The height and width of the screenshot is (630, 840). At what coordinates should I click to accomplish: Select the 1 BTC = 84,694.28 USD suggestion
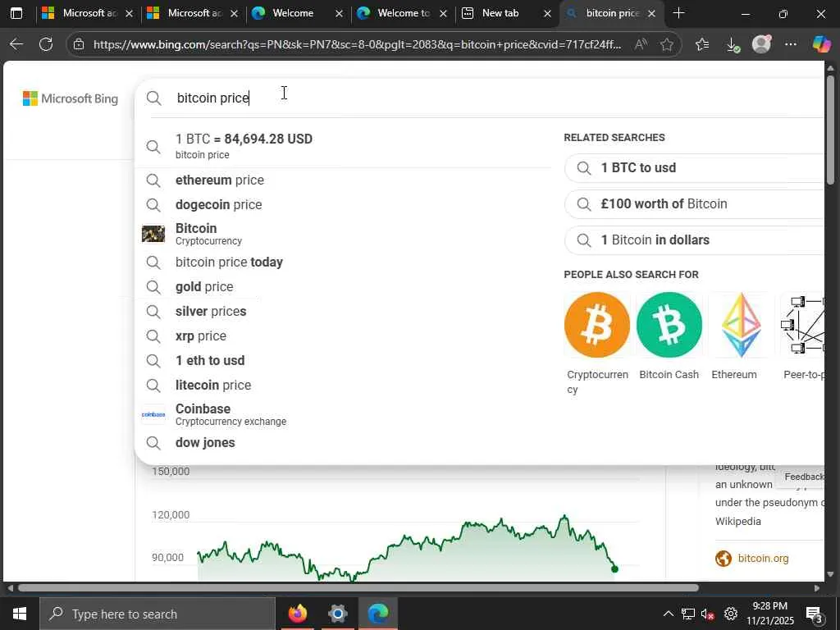tap(343, 146)
